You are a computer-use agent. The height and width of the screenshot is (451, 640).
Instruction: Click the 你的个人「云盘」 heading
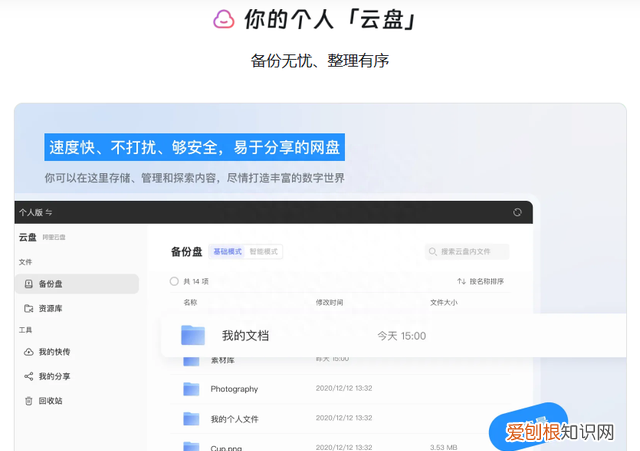pos(331,19)
